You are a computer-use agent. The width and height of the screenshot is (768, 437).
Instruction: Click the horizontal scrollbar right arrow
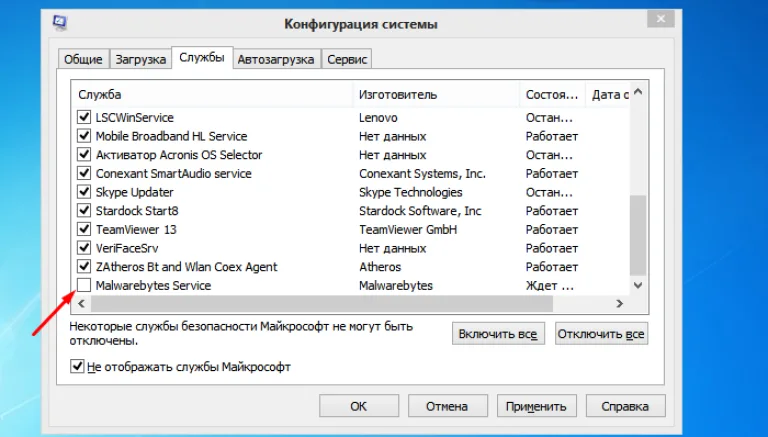tap(620, 304)
